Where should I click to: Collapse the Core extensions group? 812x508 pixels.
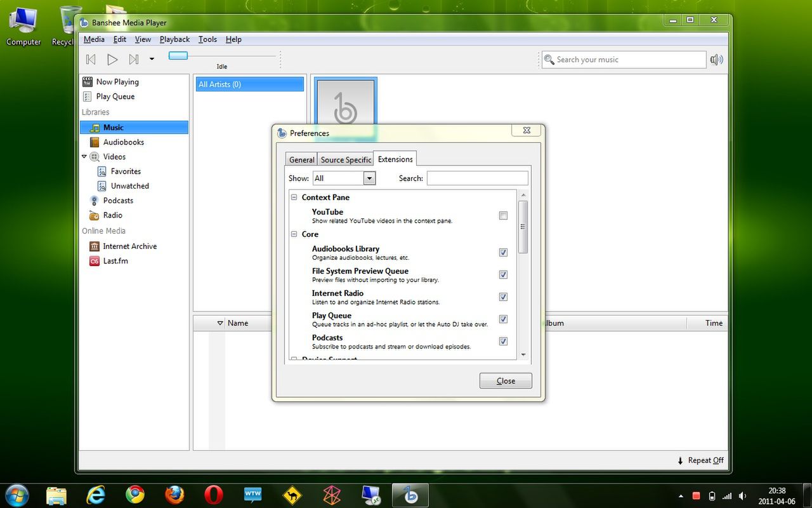coord(294,234)
